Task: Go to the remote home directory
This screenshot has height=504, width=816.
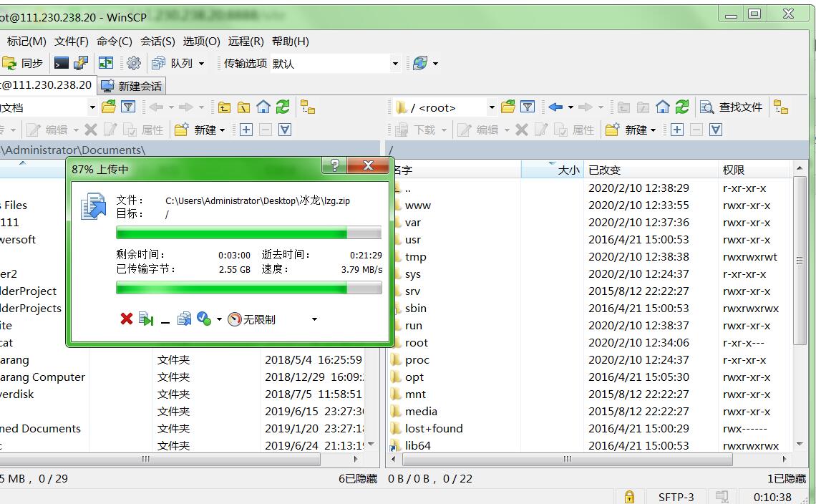Action: [x=663, y=107]
